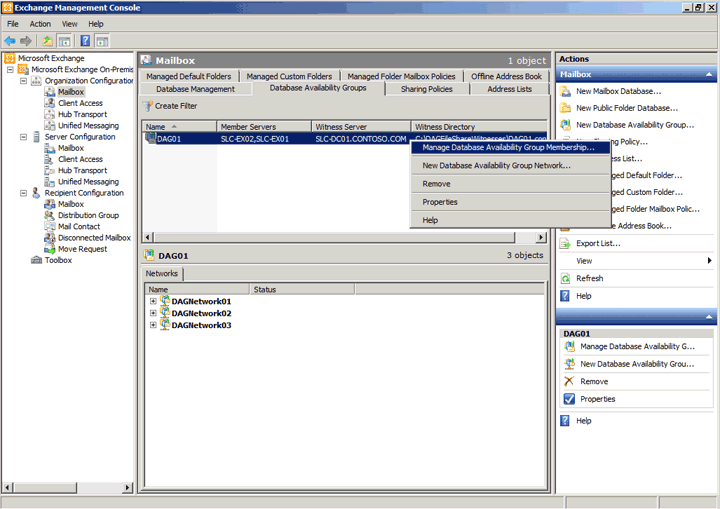Click the Back arrow toolbar icon
This screenshot has height=509, width=720.
click(10, 41)
